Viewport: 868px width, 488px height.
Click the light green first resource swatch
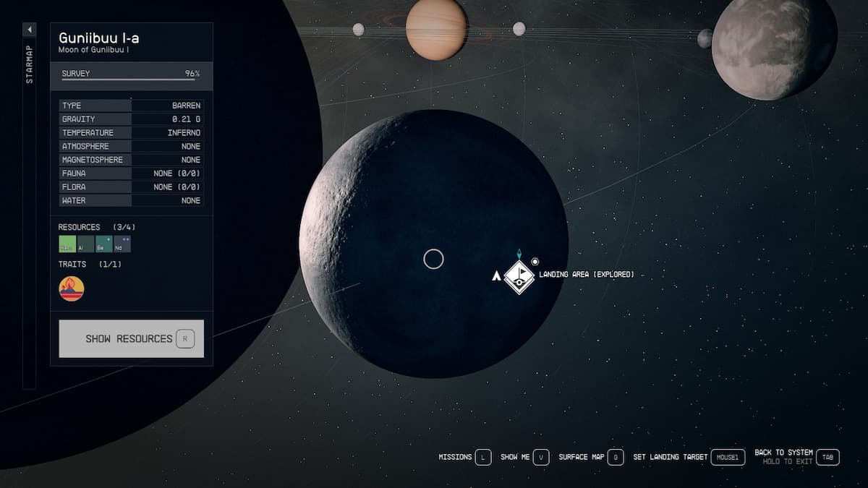pyautogui.click(x=67, y=244)
